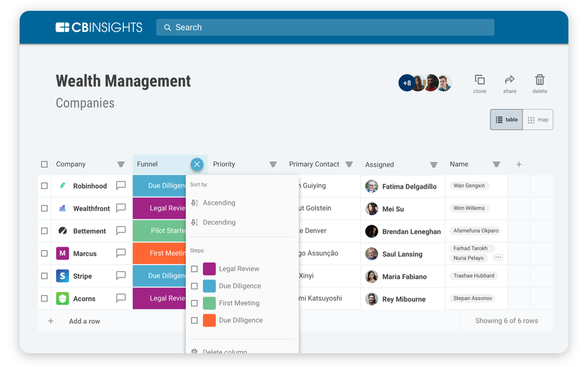Click the Marcus M logo

(62, 253)
